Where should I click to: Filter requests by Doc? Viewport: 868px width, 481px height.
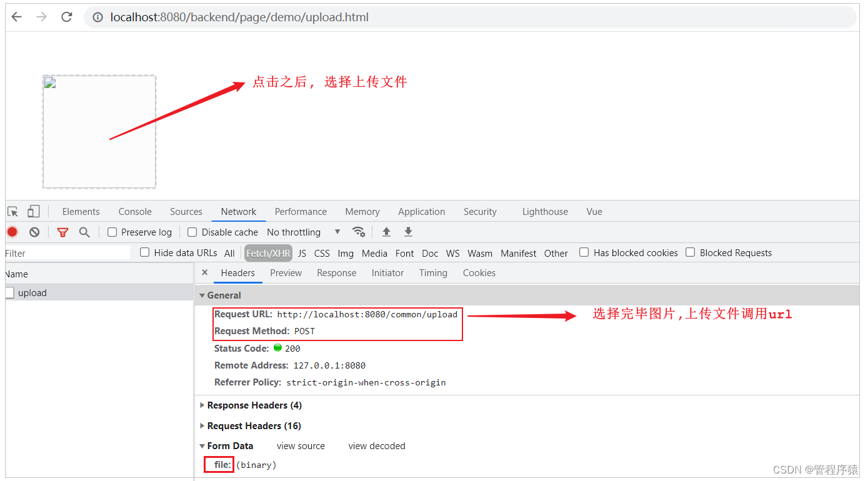pos(430,253)
